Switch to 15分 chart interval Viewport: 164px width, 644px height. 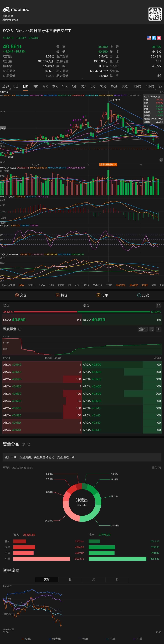114,86
